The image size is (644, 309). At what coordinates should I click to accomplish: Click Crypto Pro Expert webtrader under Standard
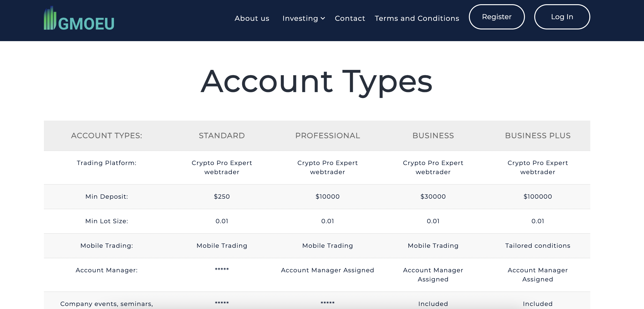[222, 167]
